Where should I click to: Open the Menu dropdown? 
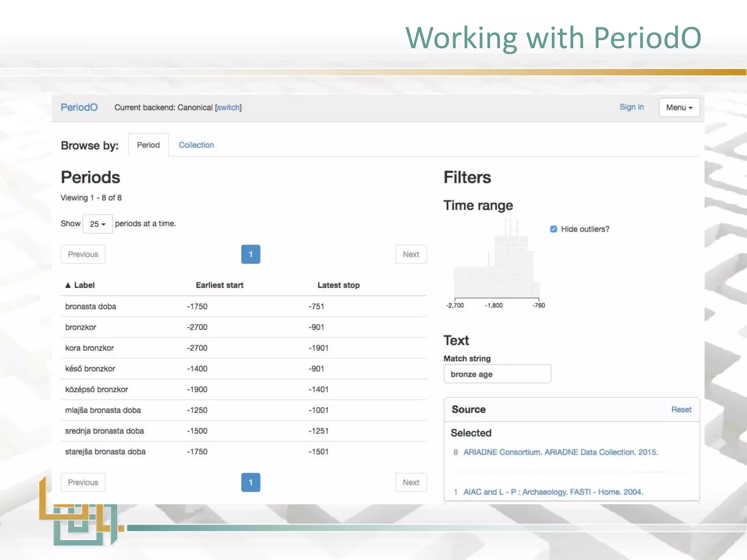679,108
